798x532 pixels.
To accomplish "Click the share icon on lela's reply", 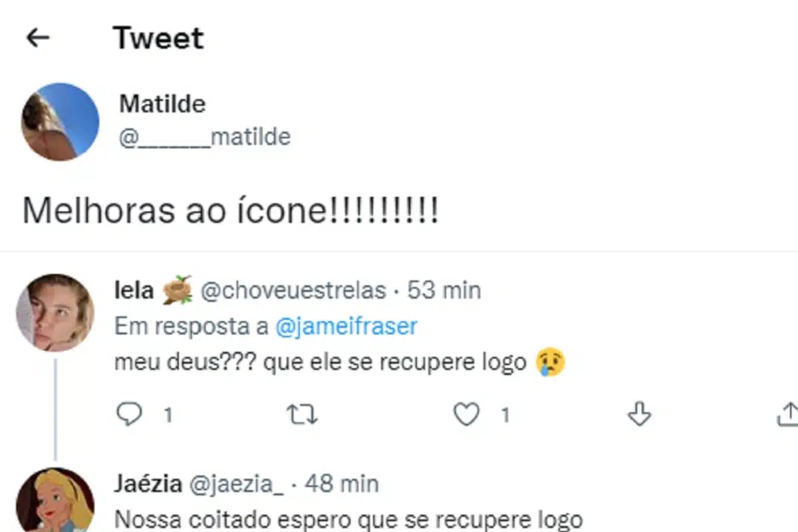I will click(x=789, y=414).
